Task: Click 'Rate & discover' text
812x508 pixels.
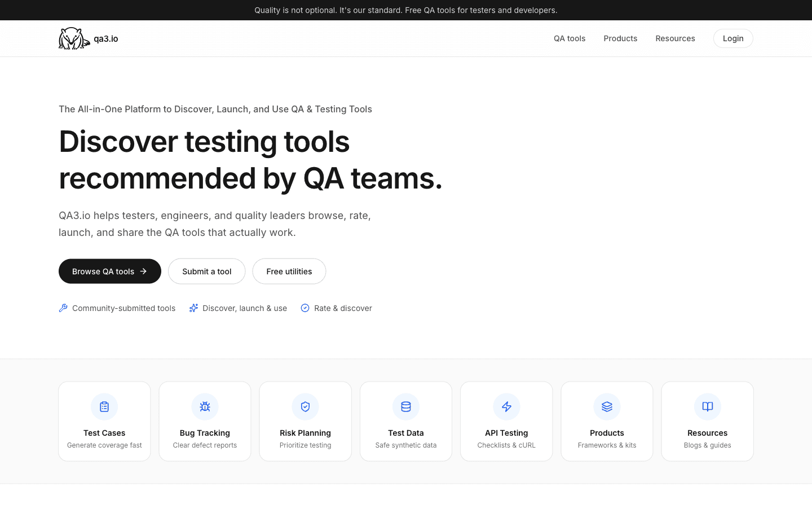Action: 343,308
